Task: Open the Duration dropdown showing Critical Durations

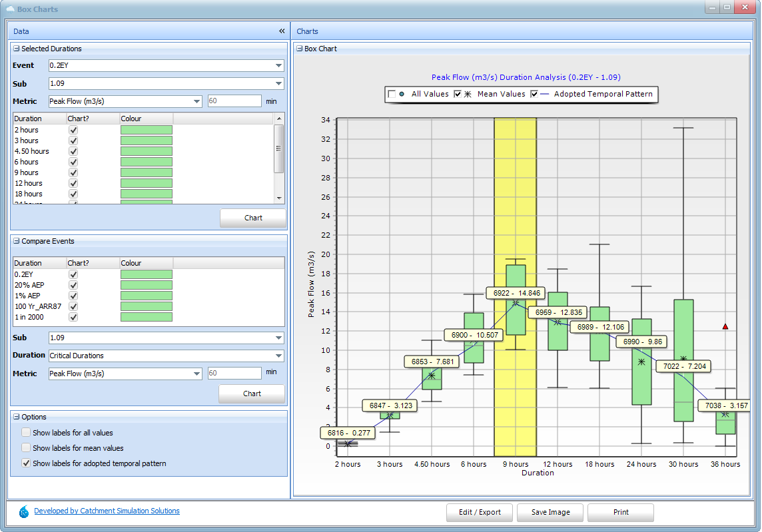Action: click(x=278, y=356)
